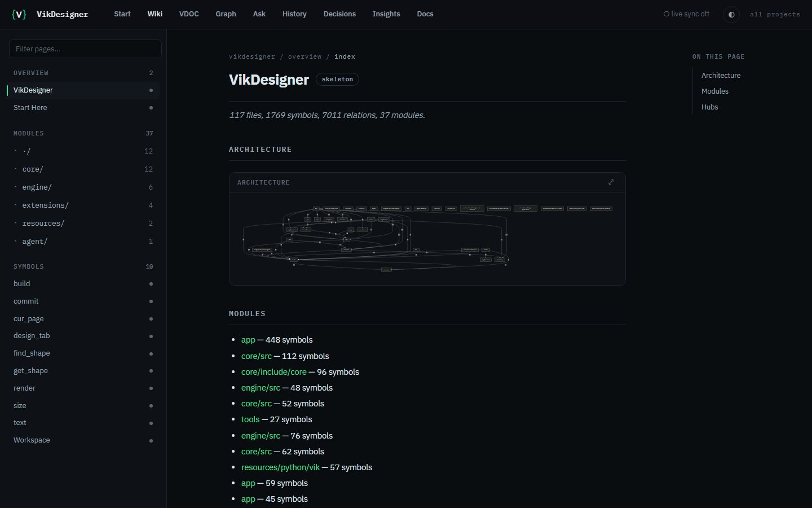Viewport: 812px width, 508px height.
Task: Open the tools module link
Action: 250,419
